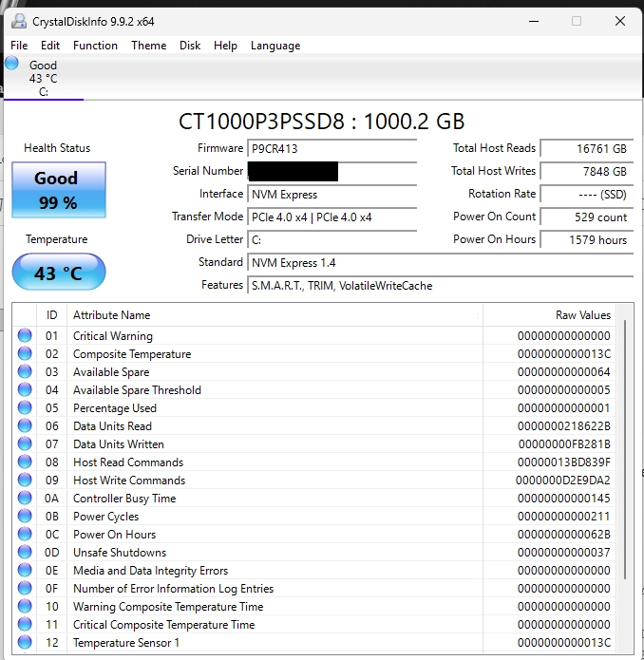Open the Theme menu

click(x=148, y=46)
